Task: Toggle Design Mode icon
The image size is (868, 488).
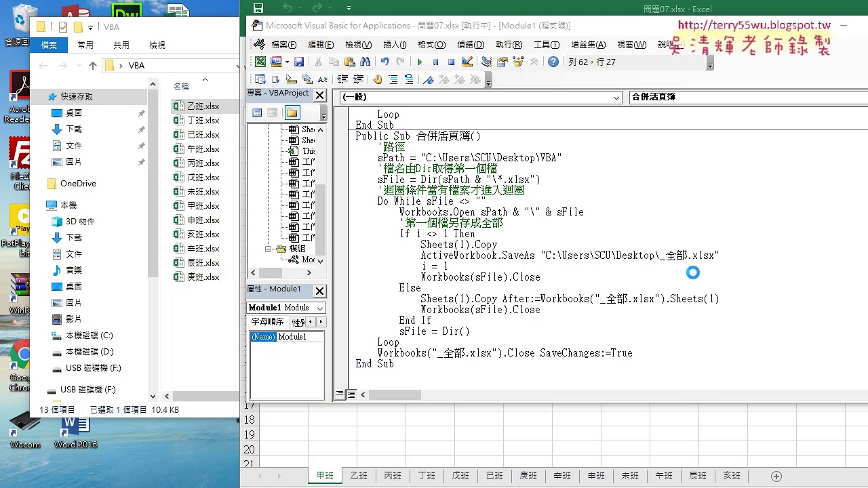Action: pos(467,62)
